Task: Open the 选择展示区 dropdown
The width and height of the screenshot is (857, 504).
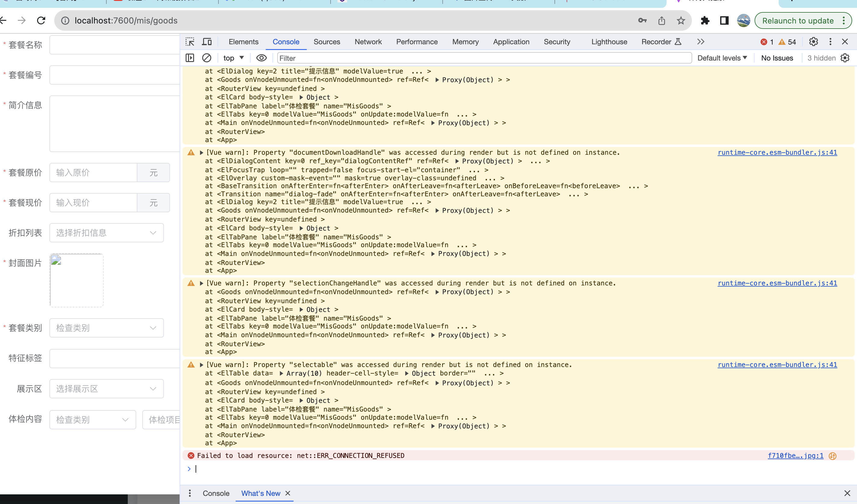Action: 106,389
